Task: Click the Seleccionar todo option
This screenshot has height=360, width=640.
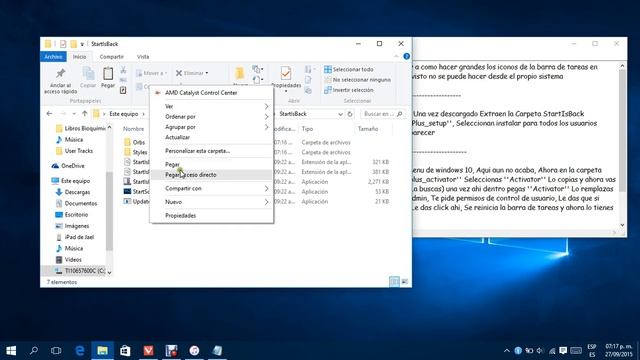Action: coord(349,69)
